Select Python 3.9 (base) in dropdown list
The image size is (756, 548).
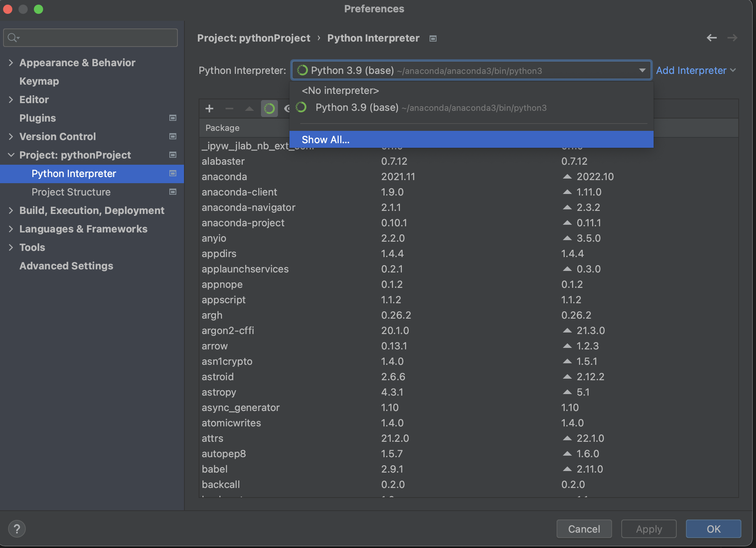click(471, 107)
